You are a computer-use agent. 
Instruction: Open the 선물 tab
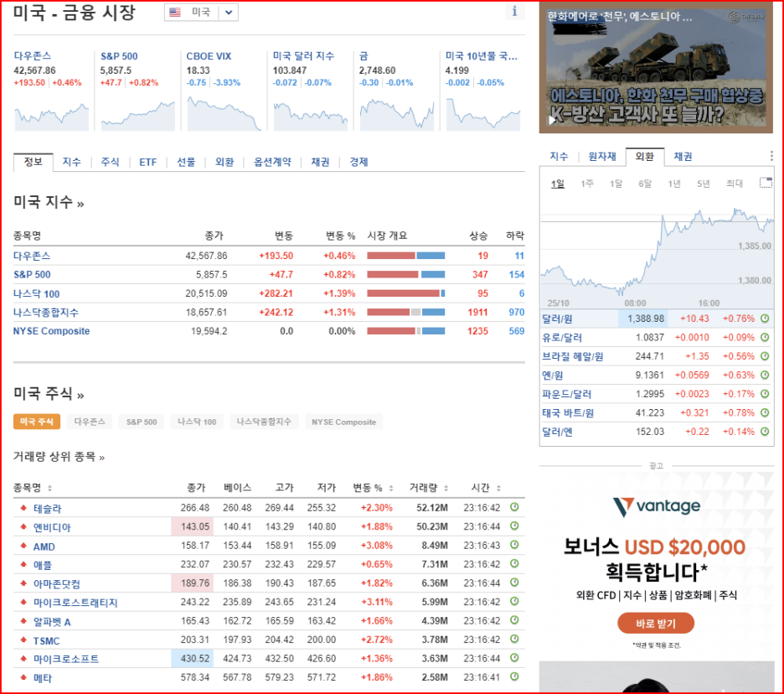[x=186, y=162]
